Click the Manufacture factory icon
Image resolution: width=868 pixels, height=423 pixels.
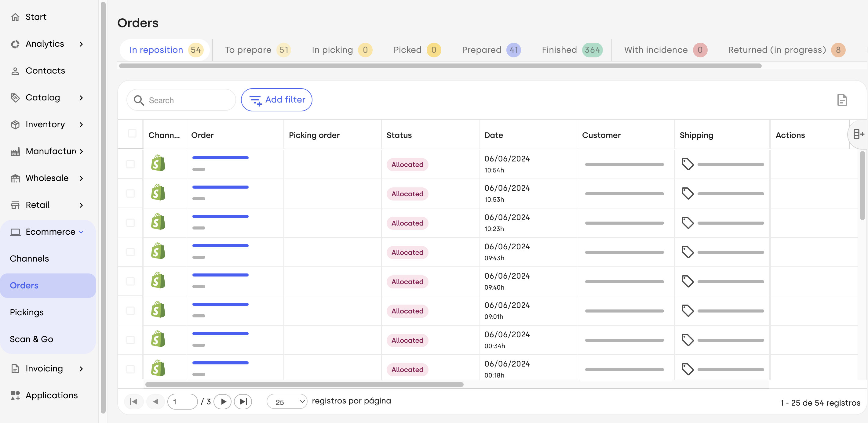[x=15, y=152]
